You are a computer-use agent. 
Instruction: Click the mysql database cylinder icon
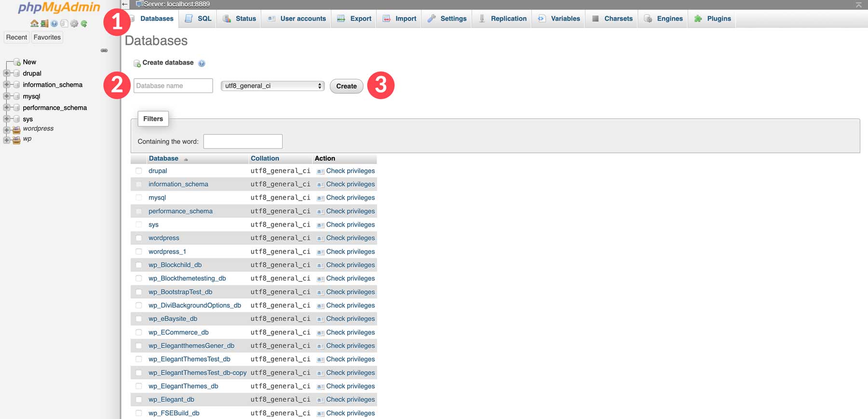coord(17,96)
